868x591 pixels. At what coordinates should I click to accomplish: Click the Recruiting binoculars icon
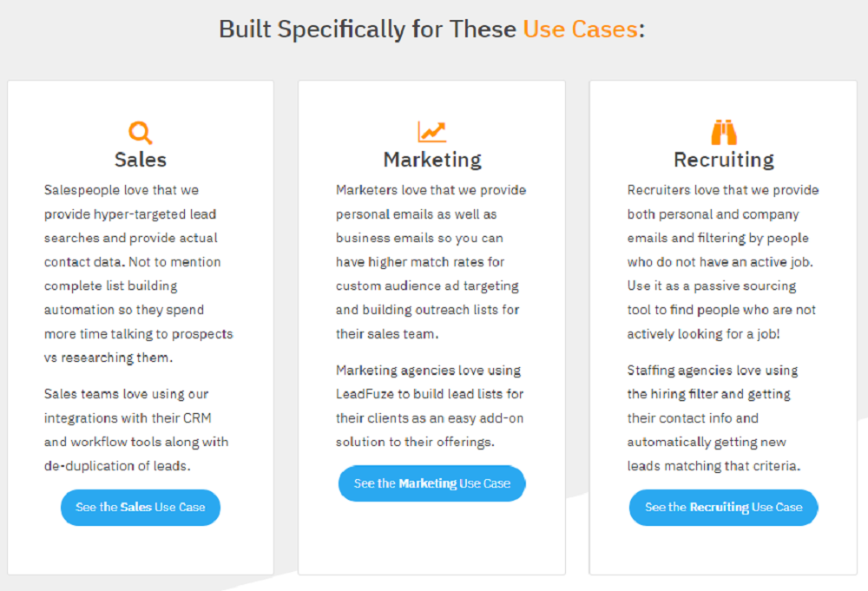pyautogui.click(x=724, y=132)
